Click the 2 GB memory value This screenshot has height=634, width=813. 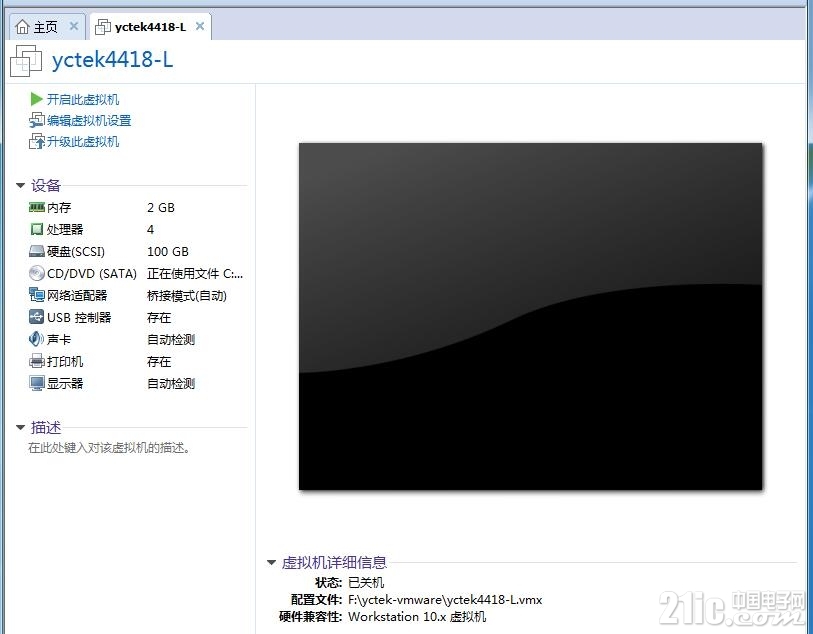pyautogui.click(x=161, y=207)
